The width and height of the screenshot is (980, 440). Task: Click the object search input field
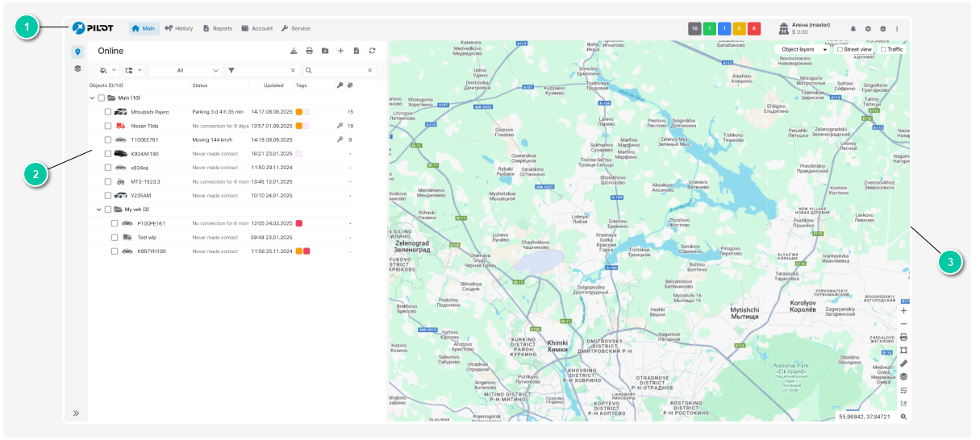point(339,70)
